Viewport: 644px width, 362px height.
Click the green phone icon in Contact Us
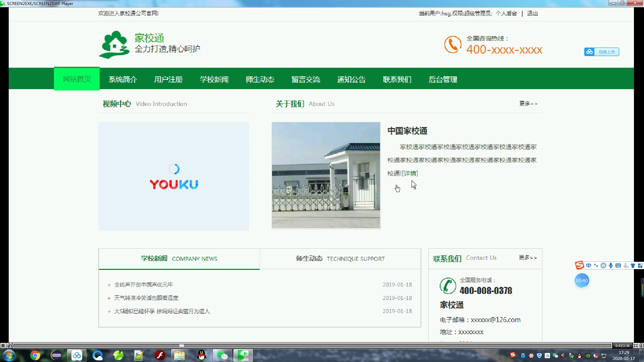pos(448,286)
